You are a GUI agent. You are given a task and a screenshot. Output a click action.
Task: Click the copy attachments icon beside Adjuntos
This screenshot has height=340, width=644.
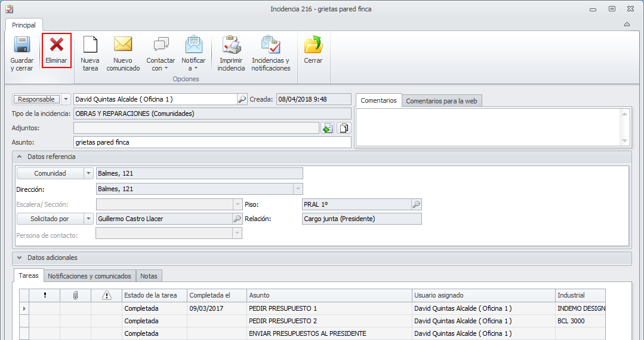[343, 128]
